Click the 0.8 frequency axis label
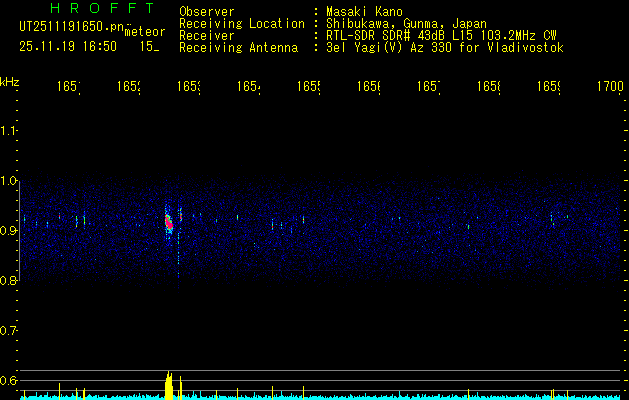629x400 pixels. click(x=8, y=281)
